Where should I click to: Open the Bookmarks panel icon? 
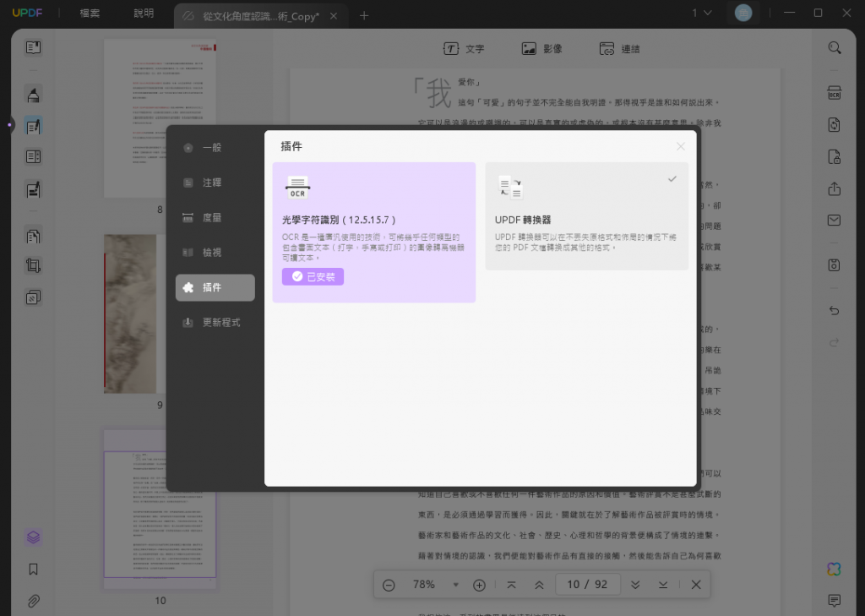click(x=33, y=569)
